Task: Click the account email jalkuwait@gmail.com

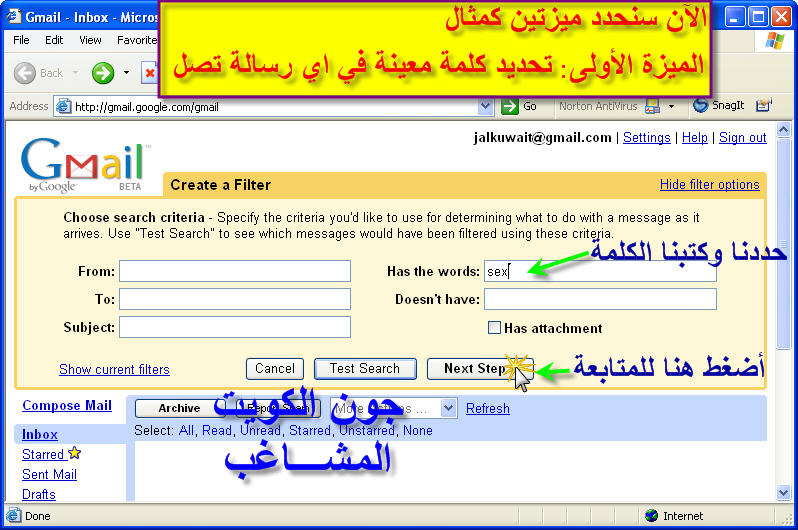Action: [542, 137]
